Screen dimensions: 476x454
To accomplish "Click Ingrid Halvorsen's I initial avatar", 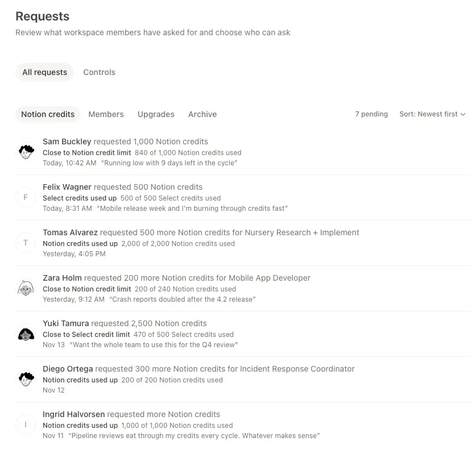I will (x=26, y=425).
